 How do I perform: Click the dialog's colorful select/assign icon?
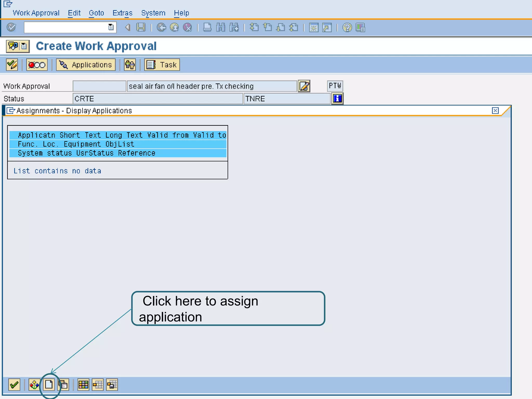[34, 385]
